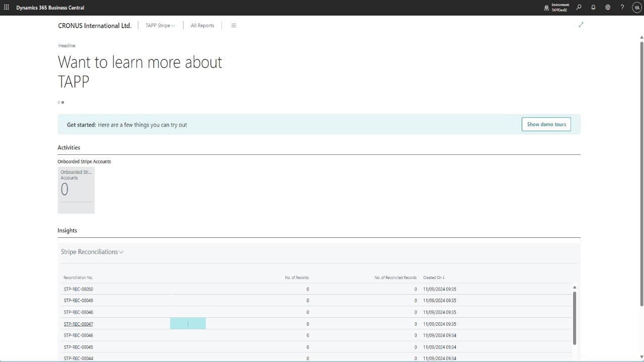The width and height of the screenshot is (644, 362).
Task: Click the Insights section heading
Action: point(67,230)
